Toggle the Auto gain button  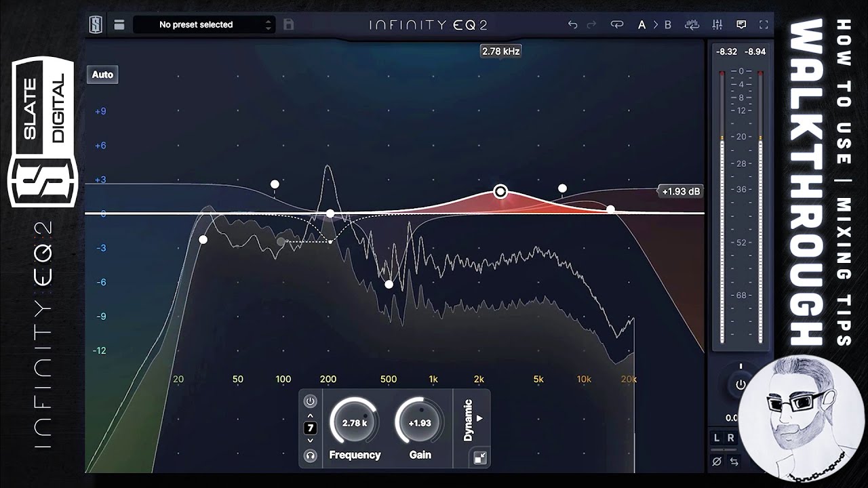click(102, 75)
